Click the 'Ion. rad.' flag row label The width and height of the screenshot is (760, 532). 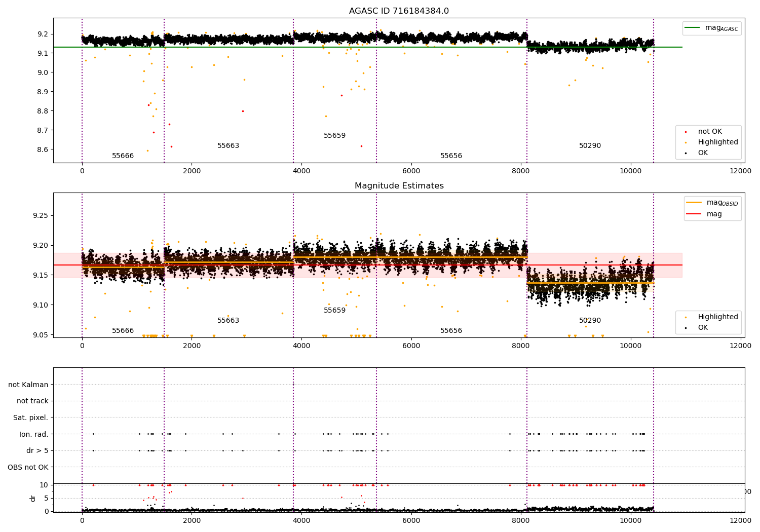pos(34,434)
